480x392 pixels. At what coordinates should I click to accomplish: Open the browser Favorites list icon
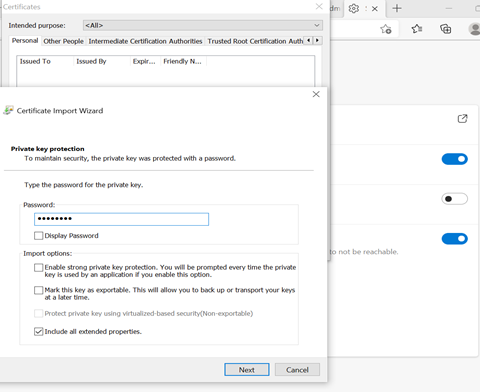417,29
